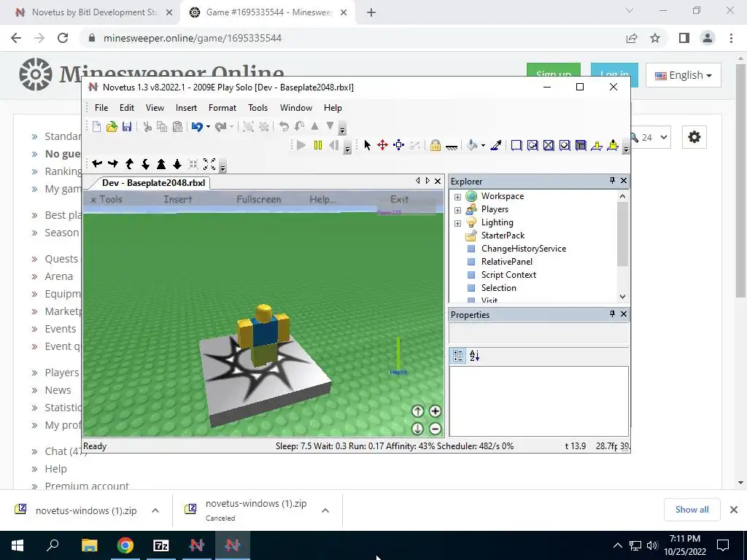
Task: Click the Cut scissors icon
Action: pyautogui.click(x=147, y=127)
